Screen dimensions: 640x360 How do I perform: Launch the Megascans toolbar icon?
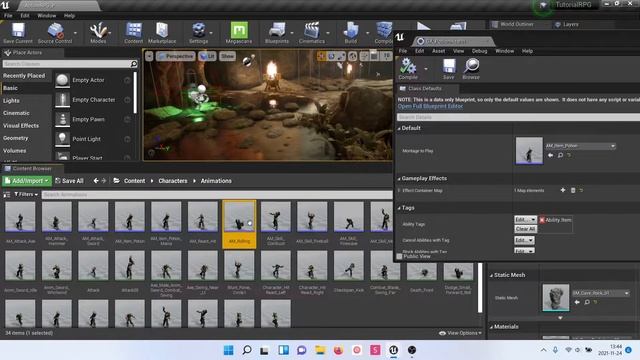tap(239, 33)
